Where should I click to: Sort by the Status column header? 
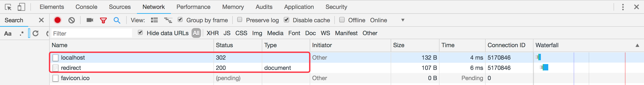click(238, 45)
